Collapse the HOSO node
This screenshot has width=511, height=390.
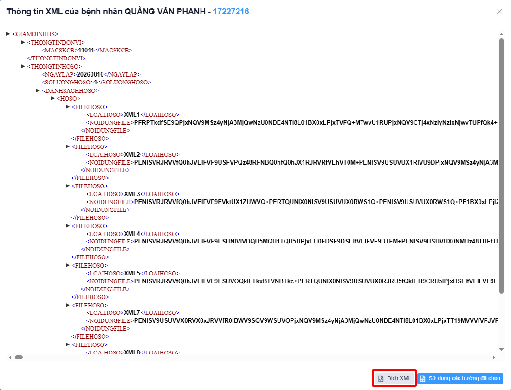[53, 98]
